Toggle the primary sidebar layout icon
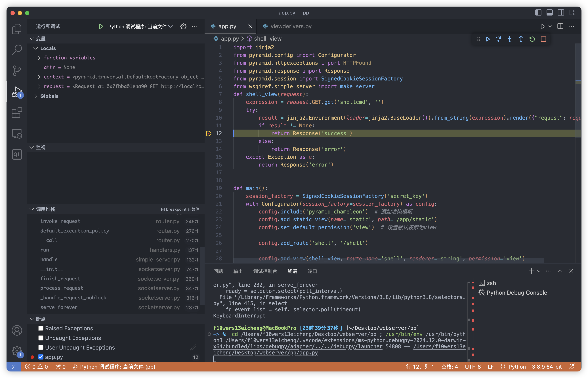 538,13
